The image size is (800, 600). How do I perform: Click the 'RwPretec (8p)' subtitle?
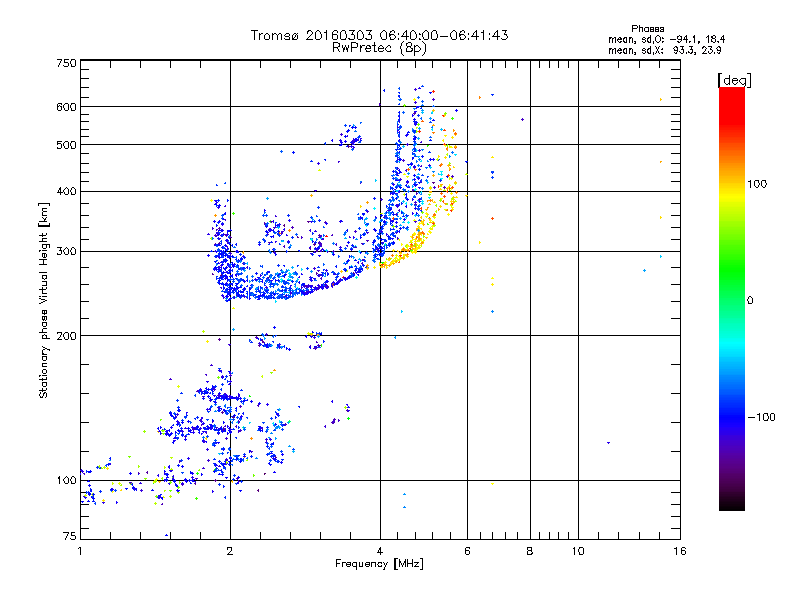point(379,48)
